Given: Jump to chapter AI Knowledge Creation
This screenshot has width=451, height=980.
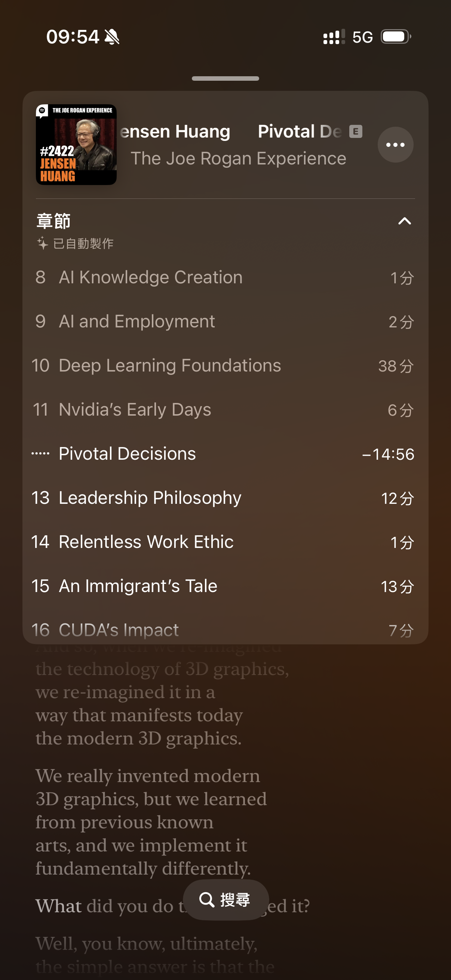Looking at the screenshot, I should click(150, 277).
